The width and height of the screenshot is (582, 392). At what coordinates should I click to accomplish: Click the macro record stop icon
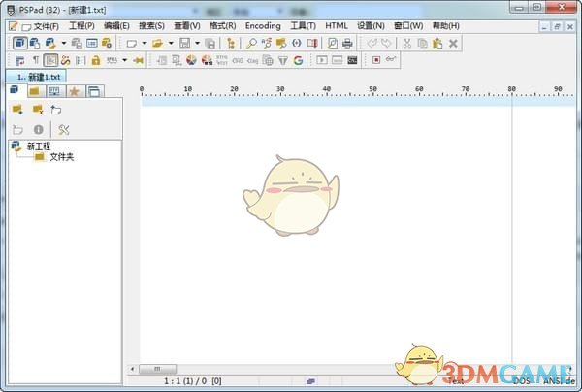[376, 60]
